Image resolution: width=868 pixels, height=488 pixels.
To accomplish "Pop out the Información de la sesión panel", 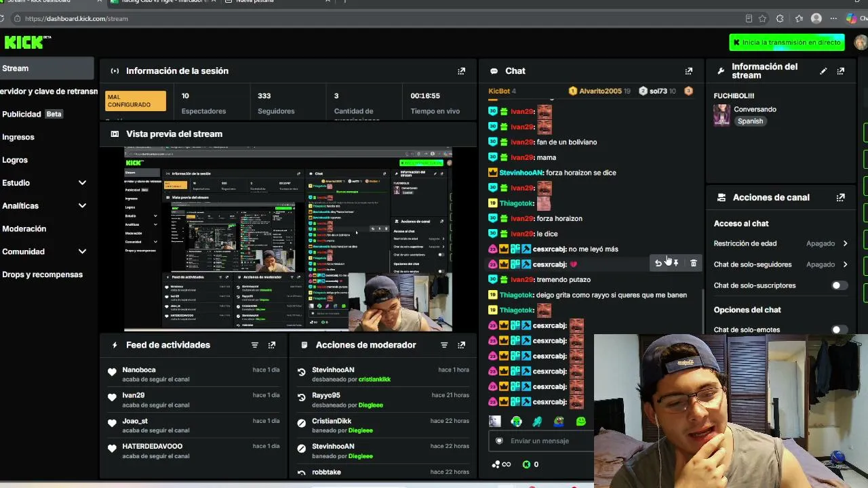I will coord(462,70).
